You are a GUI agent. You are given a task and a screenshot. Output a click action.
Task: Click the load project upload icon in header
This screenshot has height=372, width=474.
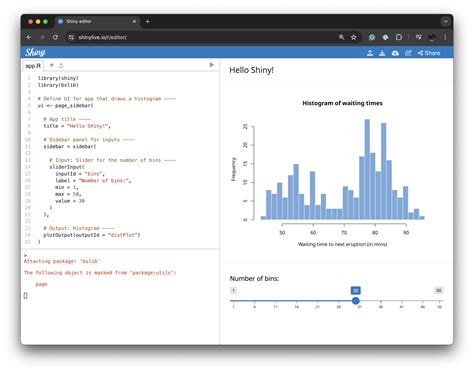pos(370,53)
